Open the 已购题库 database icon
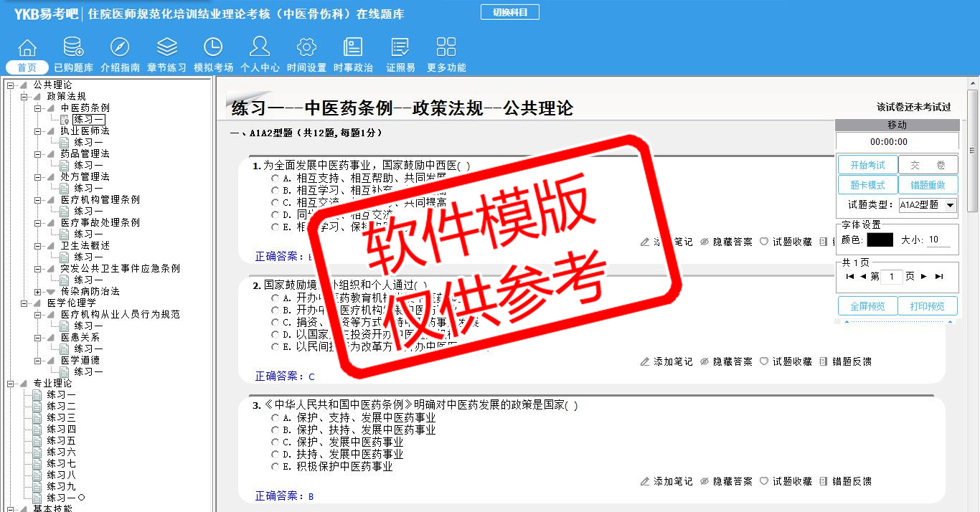This screenshot has height=512, width=980. (x=73, y=48)
